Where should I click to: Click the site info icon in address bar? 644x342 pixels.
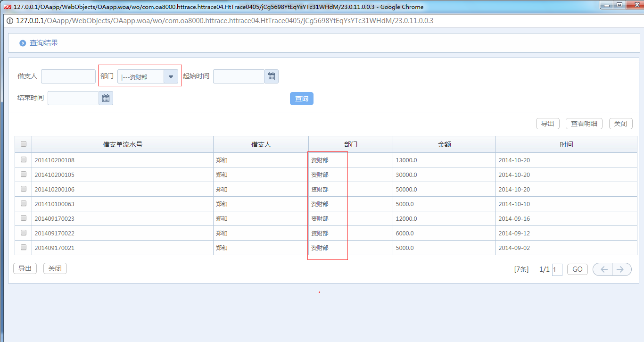[x=10, y=21]
